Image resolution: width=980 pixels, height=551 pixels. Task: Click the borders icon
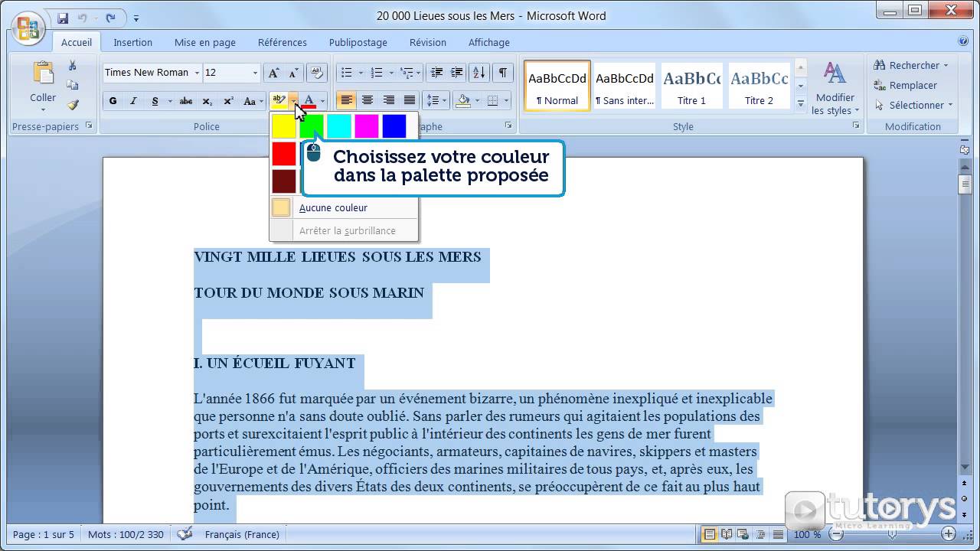(492, 101)
